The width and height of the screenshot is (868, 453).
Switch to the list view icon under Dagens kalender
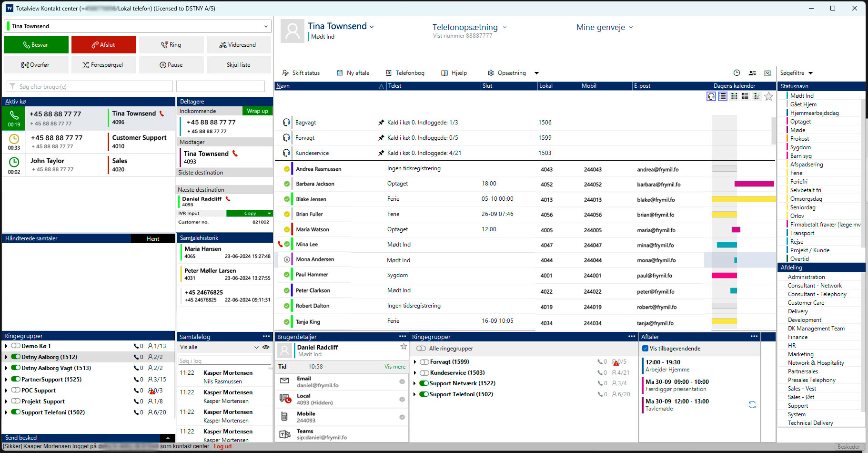point(723,96)
